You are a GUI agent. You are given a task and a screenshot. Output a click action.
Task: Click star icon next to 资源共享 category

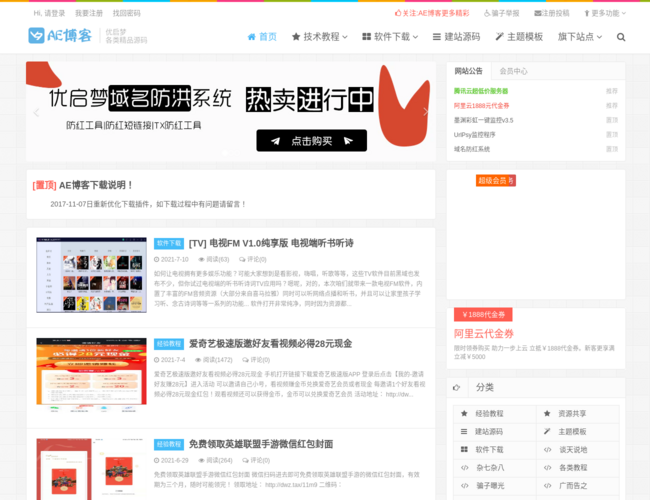[547, 413]
